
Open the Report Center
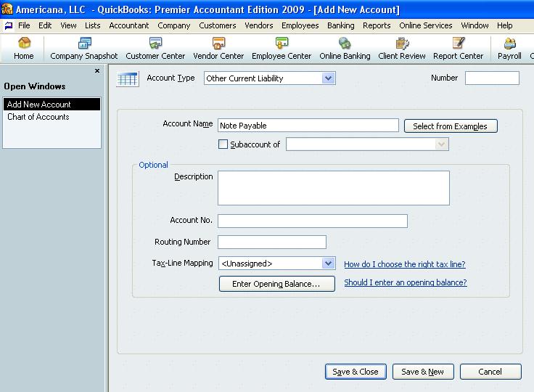point(458,49)
